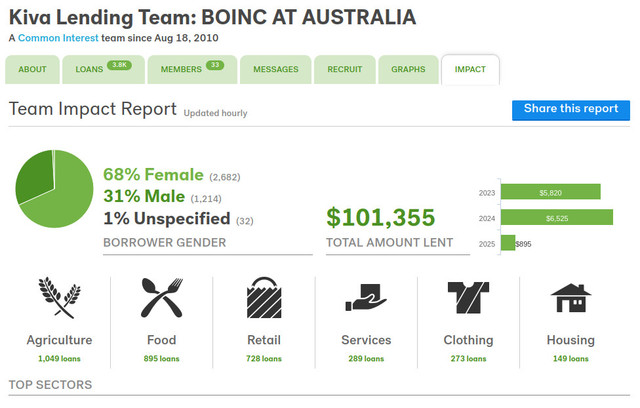Click the Housing house icon
This screenshot has height=408, width=640.
coord(571,298)
